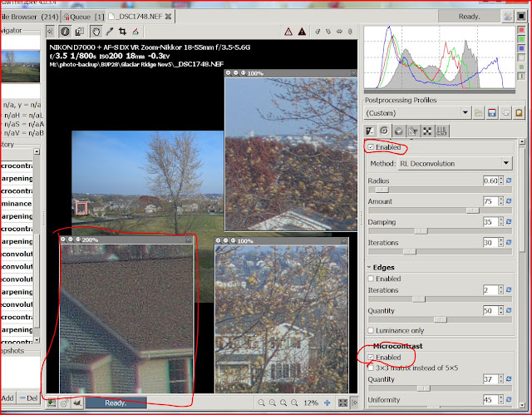Load a postprocessing profile from file
Image resolution: width=532 pixels, height=415 pixels.
point(479,112)
